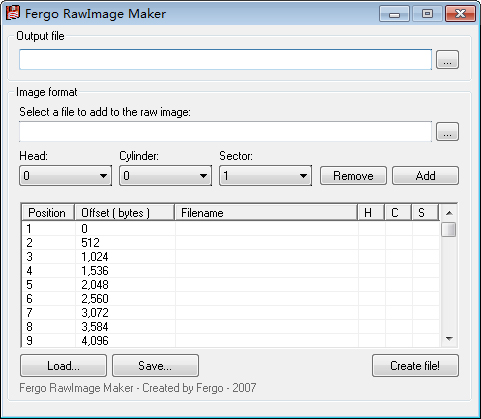Click the Add button
This screenshot has height=419, width=481.
(425, 176)
